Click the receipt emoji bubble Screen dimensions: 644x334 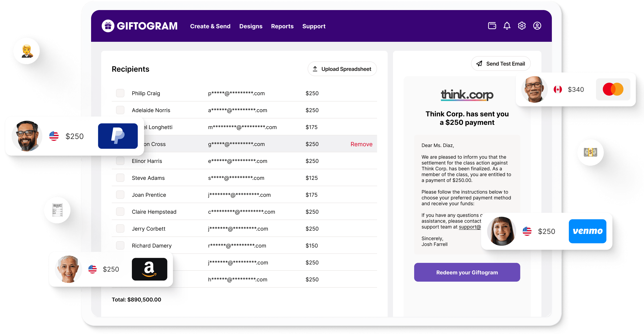click(x=57, y=210)
